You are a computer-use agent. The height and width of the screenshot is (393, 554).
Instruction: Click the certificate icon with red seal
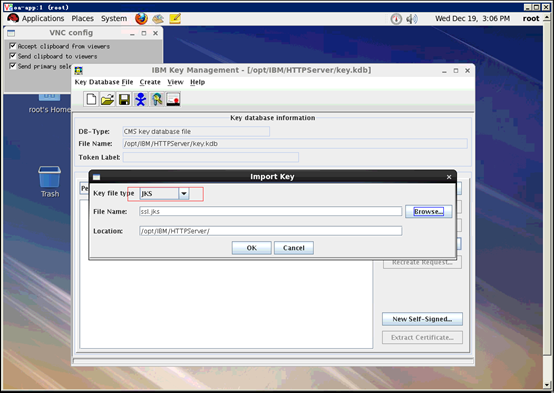pos(173,99)
